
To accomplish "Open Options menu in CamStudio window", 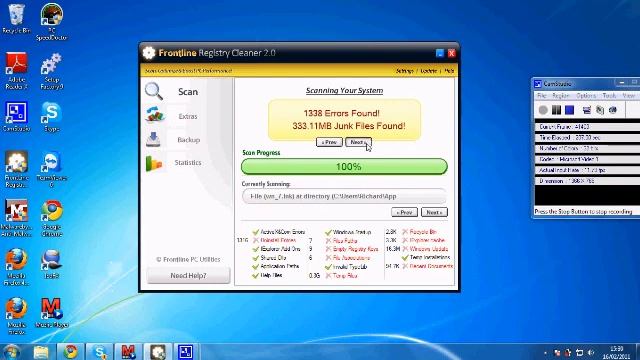I will (x=586, y=95).
